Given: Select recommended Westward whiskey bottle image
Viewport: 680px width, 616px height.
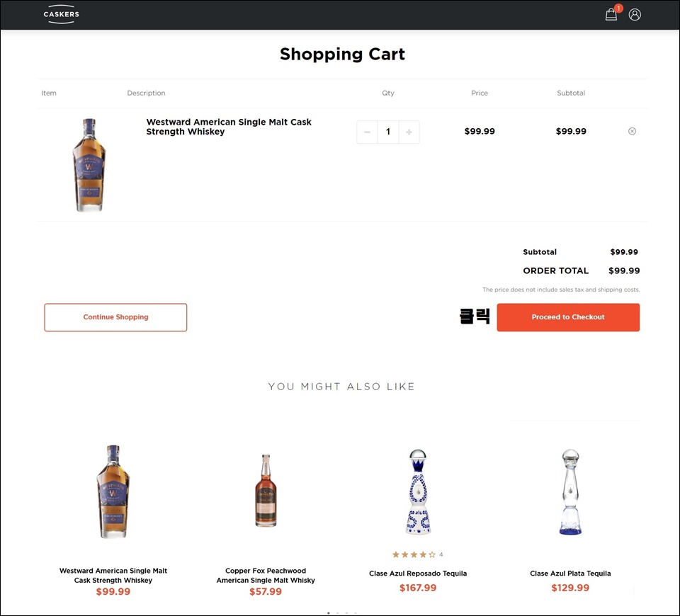Looking at the screenshot, I should [113, 492].
